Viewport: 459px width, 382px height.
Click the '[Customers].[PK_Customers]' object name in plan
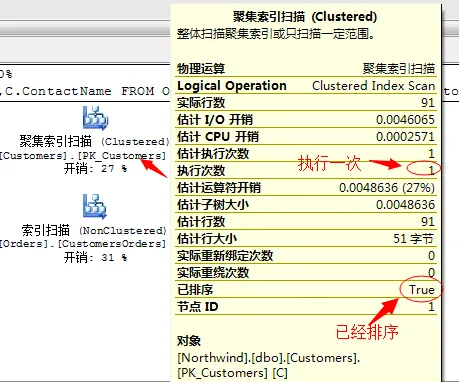point(83,156)
